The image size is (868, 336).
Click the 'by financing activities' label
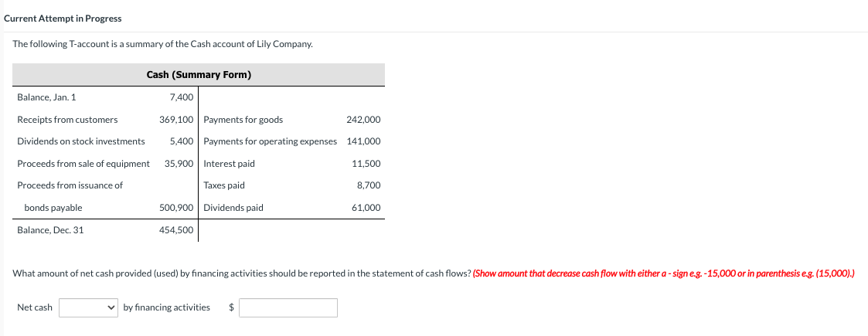[167, 307]
